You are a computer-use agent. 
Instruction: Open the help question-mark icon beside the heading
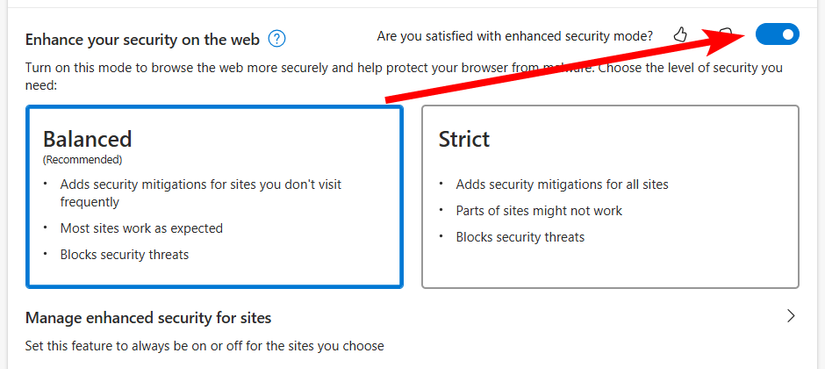[277, 39]
